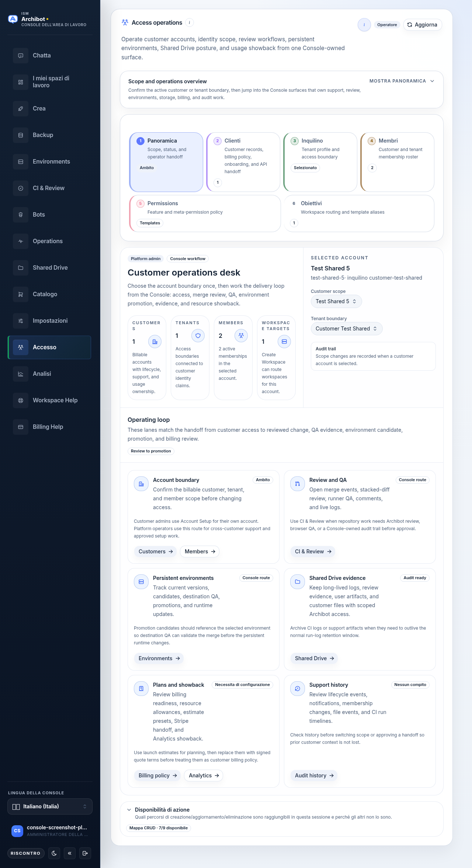Select the Membri step tab
472x868 pixels.
(398, 162)
